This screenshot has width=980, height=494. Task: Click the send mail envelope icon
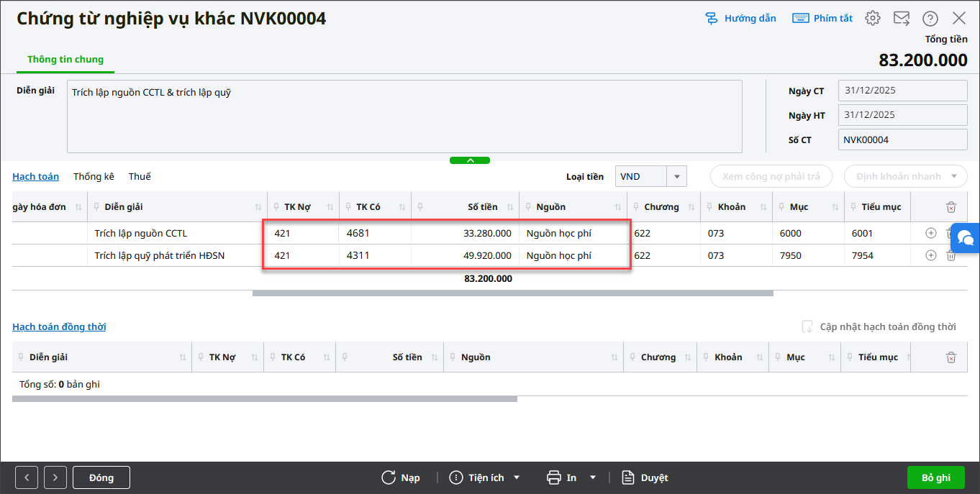(x=902, y=19)
